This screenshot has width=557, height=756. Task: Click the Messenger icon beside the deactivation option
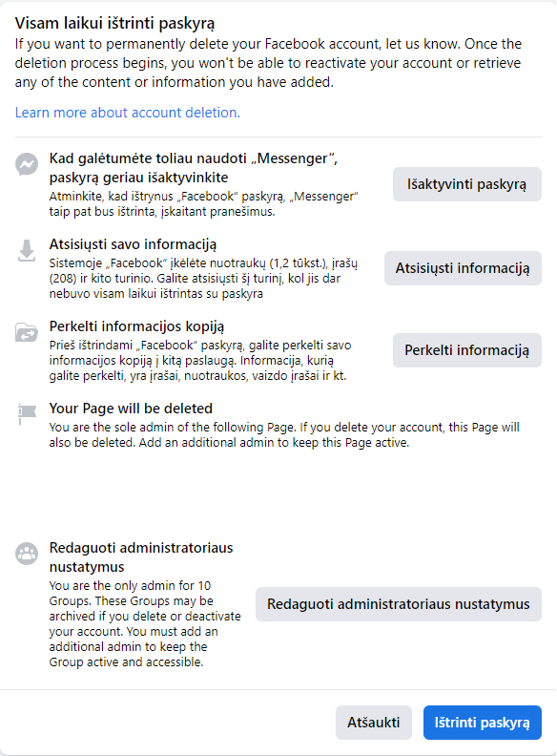(27, 165)
